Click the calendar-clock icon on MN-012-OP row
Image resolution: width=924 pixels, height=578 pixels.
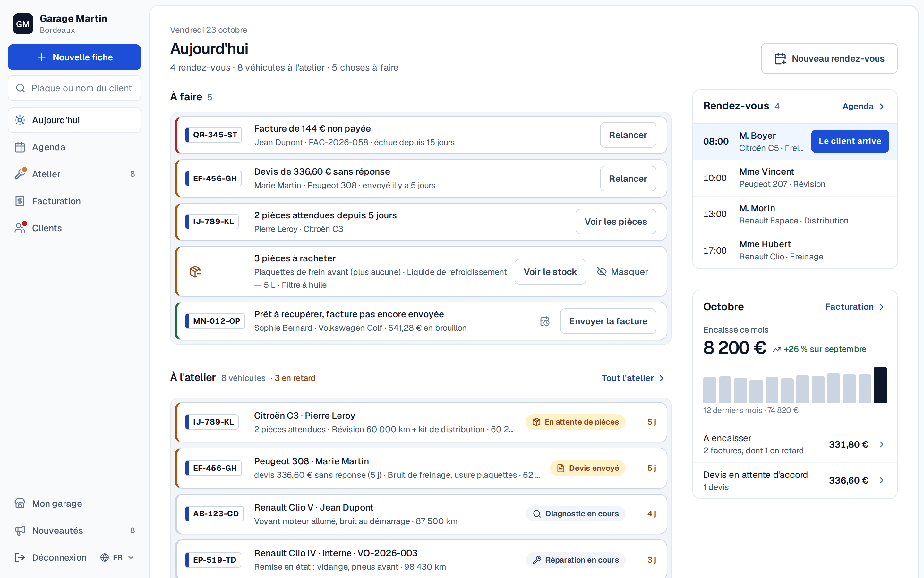tap(545, 321)
